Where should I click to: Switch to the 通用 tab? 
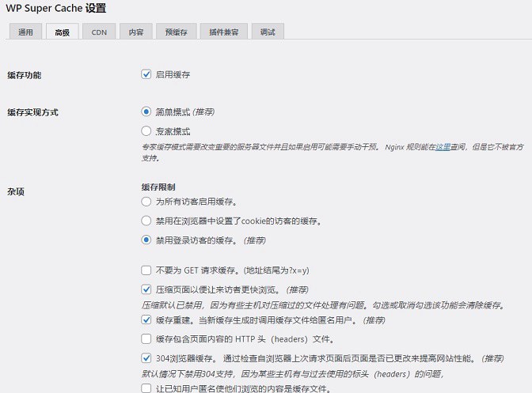25,32
